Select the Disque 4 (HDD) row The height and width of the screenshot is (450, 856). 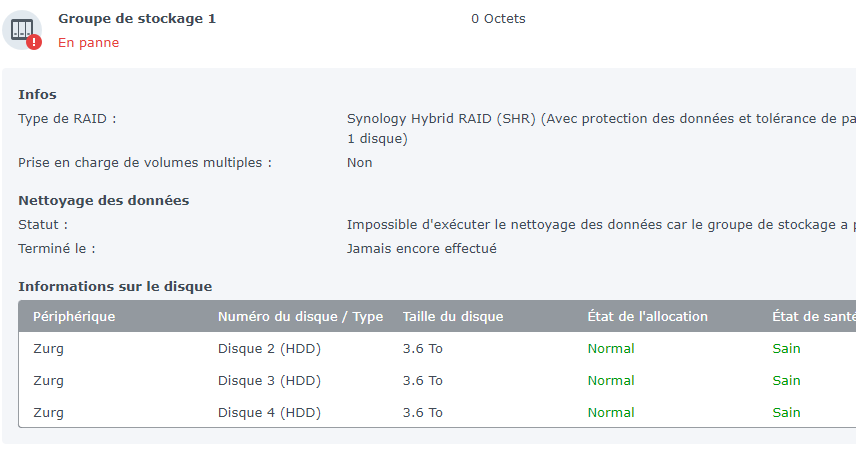pos(437,412)
